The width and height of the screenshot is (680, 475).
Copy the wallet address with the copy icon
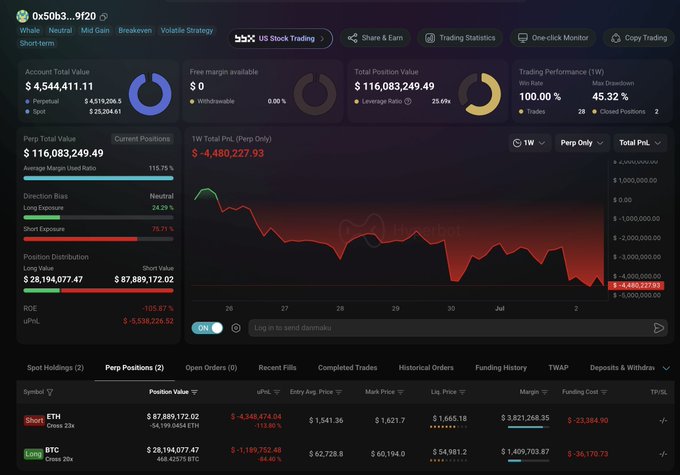pyautogui.click(x=104, y=17)
